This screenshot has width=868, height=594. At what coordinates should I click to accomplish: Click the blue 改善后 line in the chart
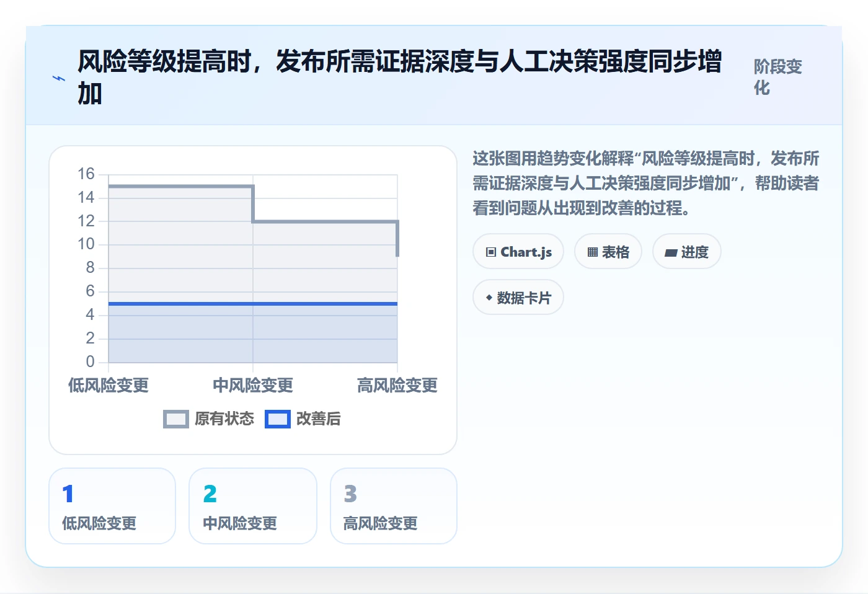point(253,304)
